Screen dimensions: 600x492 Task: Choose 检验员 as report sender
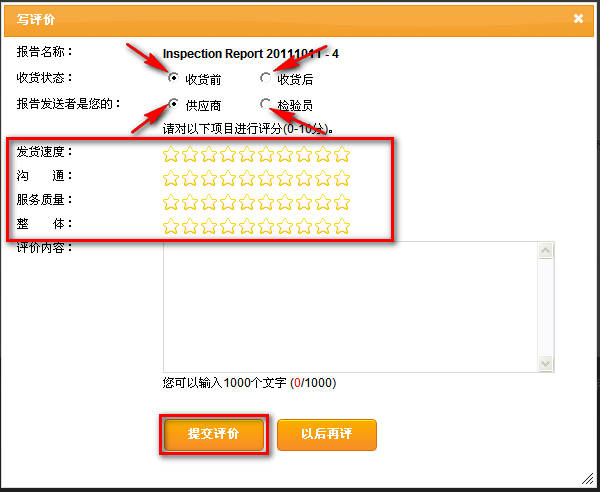point(265,103)
